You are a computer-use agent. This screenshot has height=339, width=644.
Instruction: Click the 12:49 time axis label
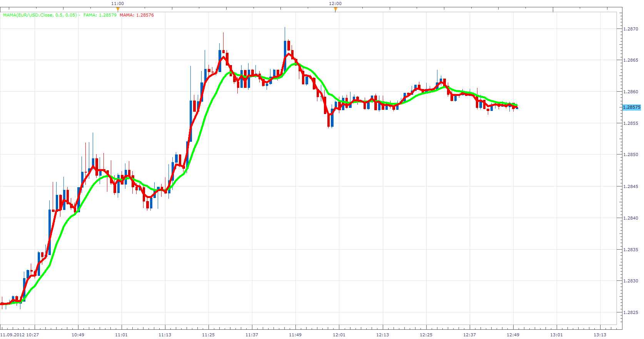pyautogui.click(x=513, y=335)
